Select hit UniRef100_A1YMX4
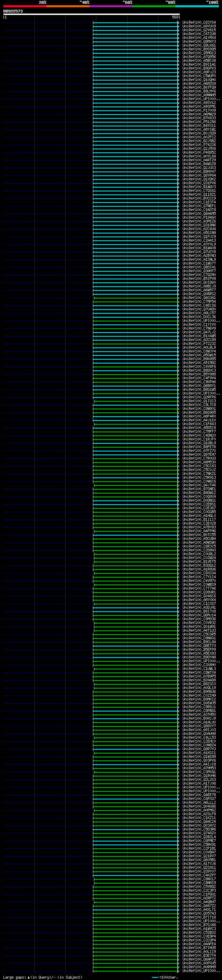Viewport: 222px width, 980px height. pos(199,38)
